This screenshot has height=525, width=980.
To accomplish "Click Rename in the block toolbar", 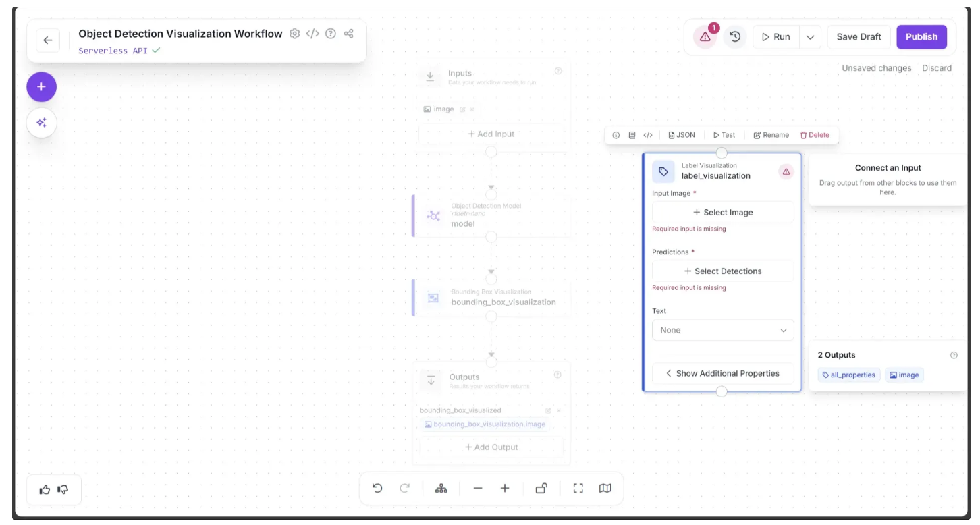I will click(x=771, y=135).
